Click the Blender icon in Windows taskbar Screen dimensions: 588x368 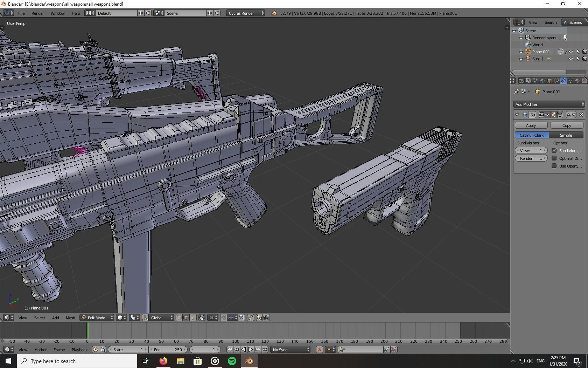click(249, 361)
